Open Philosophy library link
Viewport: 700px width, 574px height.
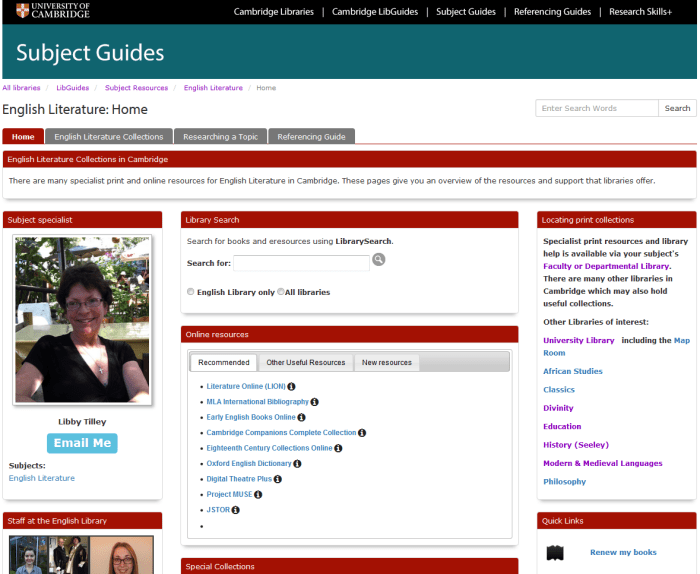point(564,482)
